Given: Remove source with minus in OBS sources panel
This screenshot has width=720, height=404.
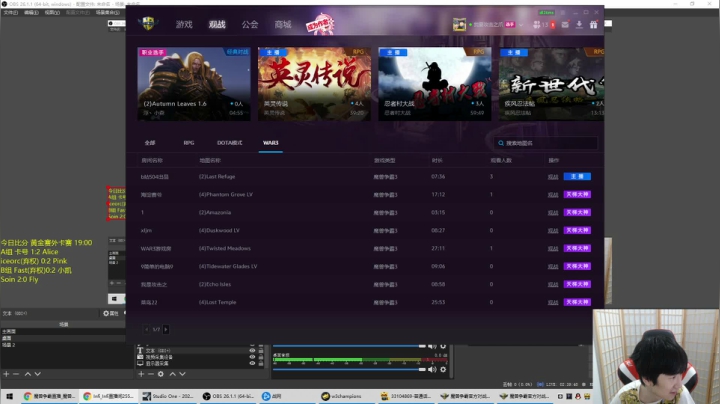Looking at the screenshot, I should [x=151, y=374].
